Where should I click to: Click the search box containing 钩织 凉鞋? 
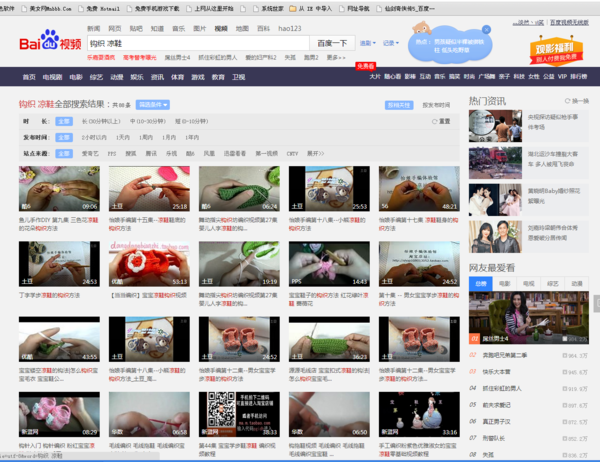tap(198, 43)
